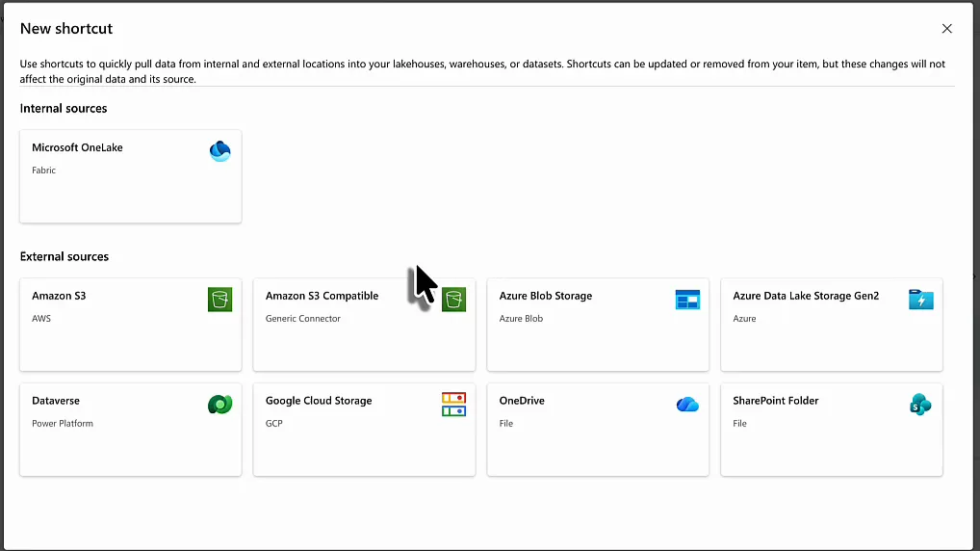Viewport: 980px width, 551px height.
Task: Click the Amazon S3 Compatible bucket icon
Action: [453, 300]
